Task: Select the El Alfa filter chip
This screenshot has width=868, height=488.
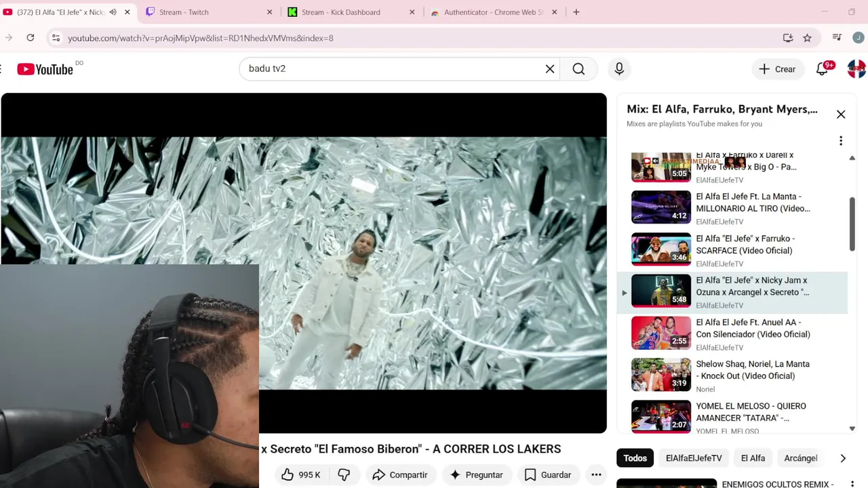Action: (x=753, y=458)
